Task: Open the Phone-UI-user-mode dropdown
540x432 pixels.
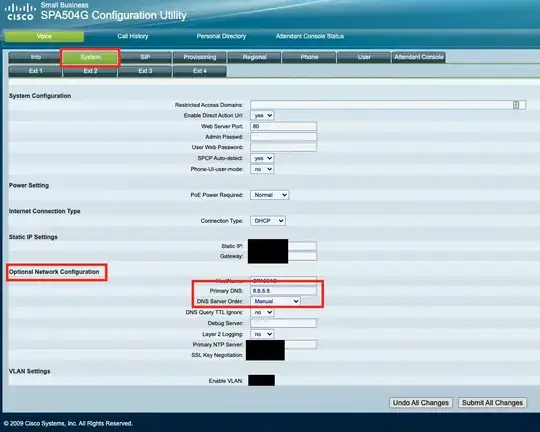Action: pyautogui.click(x=262, y=169)
